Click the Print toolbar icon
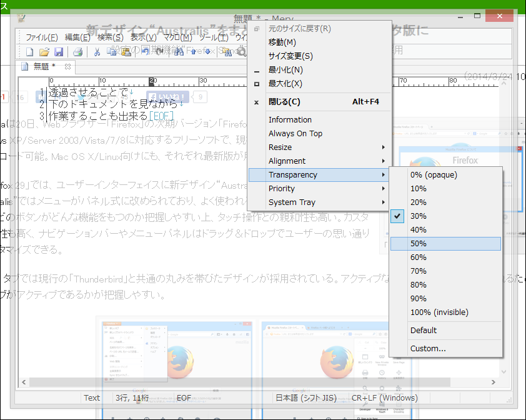The height and width of the screenshot is (420, 526). pos(78,52)
